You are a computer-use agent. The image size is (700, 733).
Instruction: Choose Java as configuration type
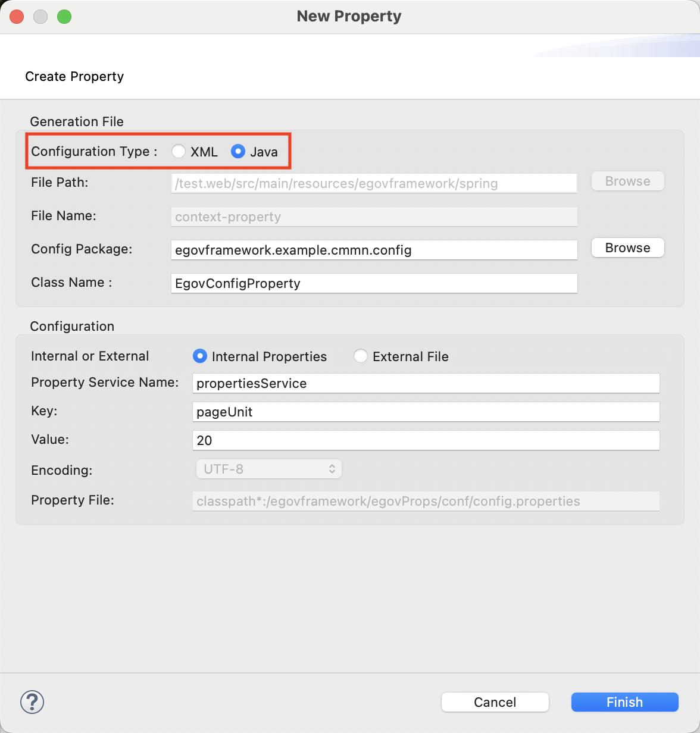pyautogui.click(x=238, y=152)
